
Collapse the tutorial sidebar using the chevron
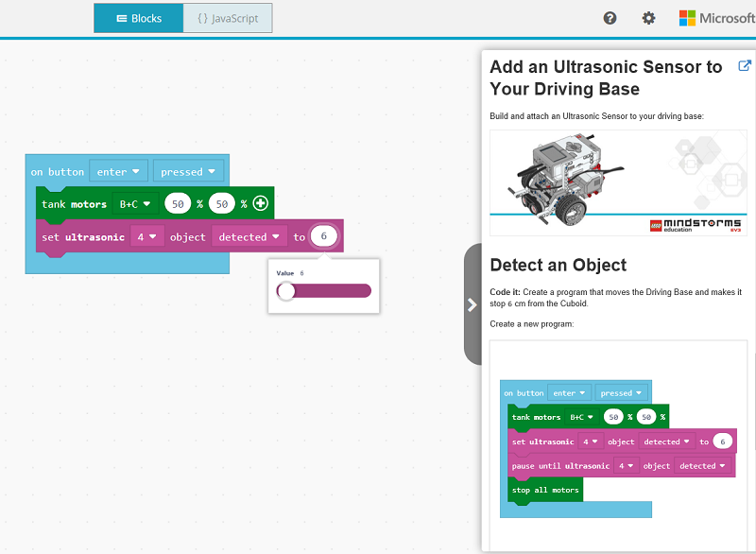[472, 304]
